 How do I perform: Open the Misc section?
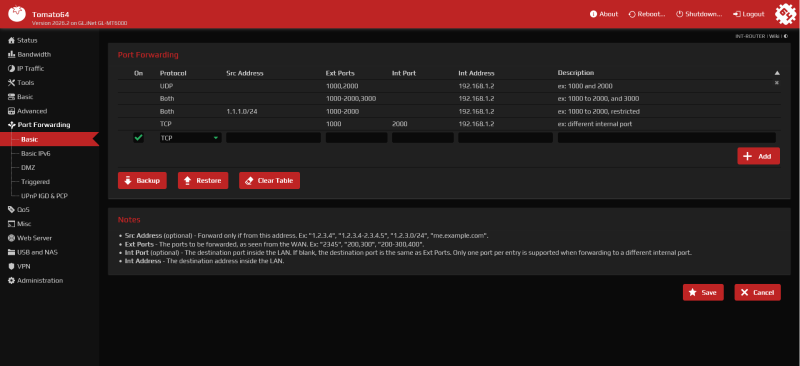pos(19,224)
